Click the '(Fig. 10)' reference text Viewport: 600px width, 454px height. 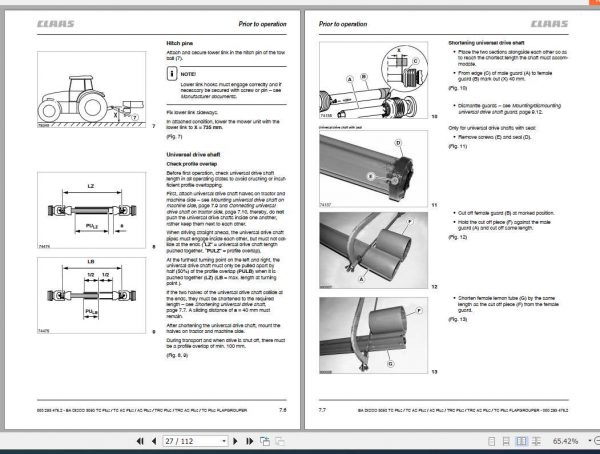[x=458, y=88]
